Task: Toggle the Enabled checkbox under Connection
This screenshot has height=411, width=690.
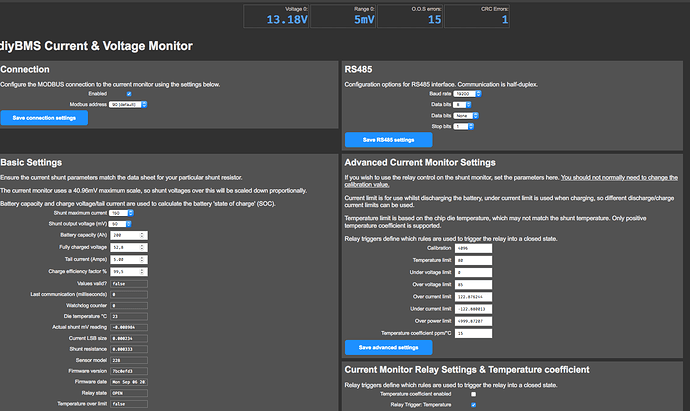Action: tap(129, 94)
